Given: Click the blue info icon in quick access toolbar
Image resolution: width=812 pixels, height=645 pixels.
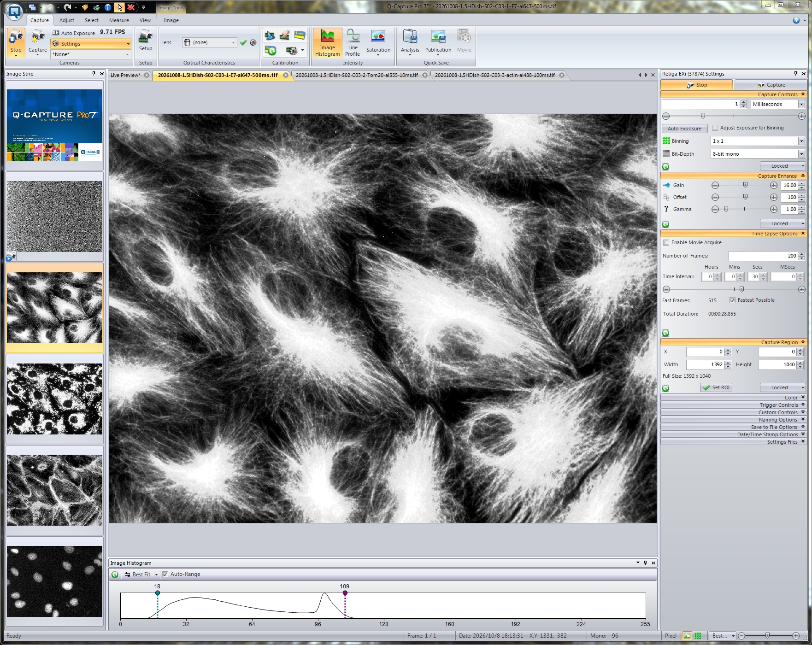Looking at the screenshot, I should pos(107,7).
